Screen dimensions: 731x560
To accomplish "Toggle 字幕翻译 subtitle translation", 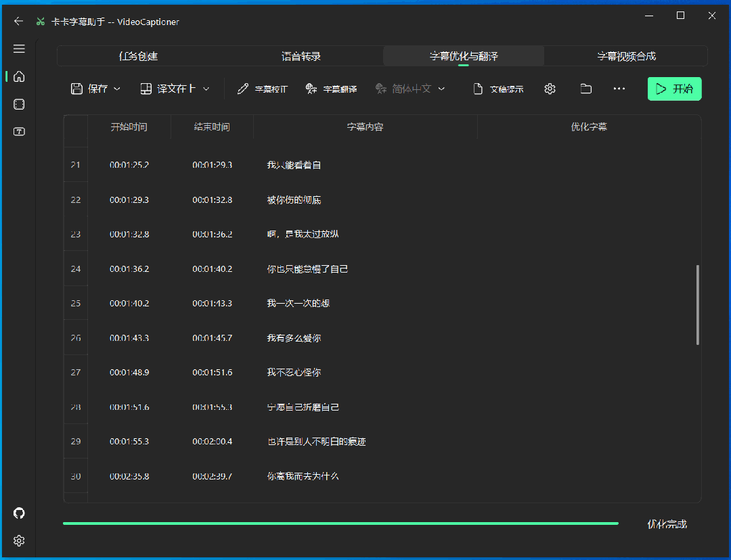I will tap(331, 89).
